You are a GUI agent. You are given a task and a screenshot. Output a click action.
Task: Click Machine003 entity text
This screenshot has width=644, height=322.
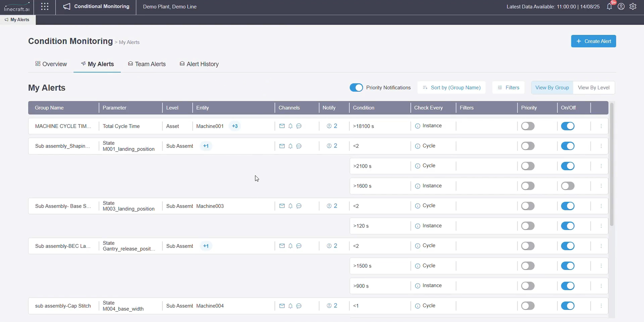(x=210, y=206)
